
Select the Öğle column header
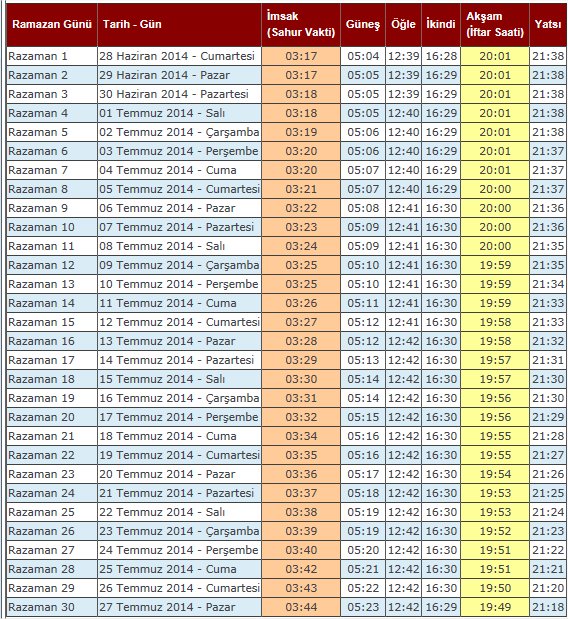click(403, 24)
